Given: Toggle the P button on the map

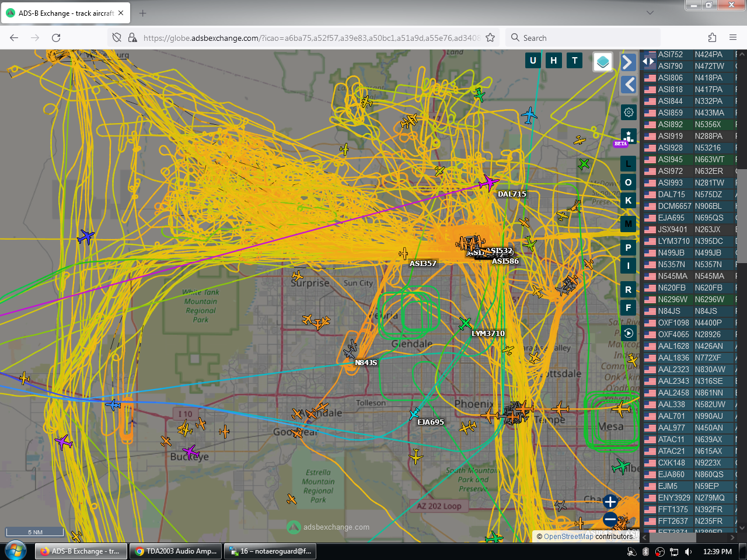Looking at the screenshot, I should coord(628,247).
